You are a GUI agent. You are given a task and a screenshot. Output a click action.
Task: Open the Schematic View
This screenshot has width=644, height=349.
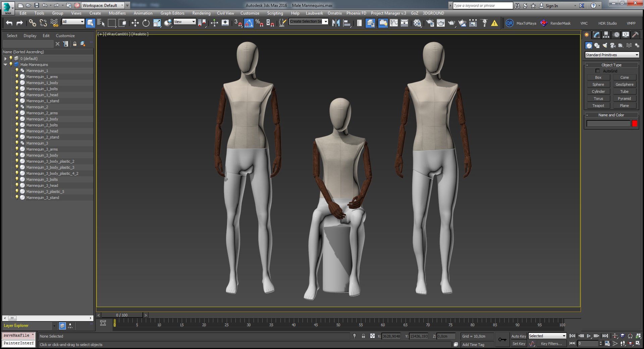pyautogui.click(x=404, y=23)
